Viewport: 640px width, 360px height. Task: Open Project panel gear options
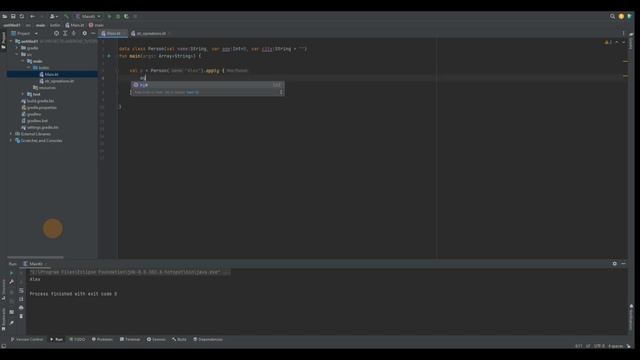[x=84, y=33]
